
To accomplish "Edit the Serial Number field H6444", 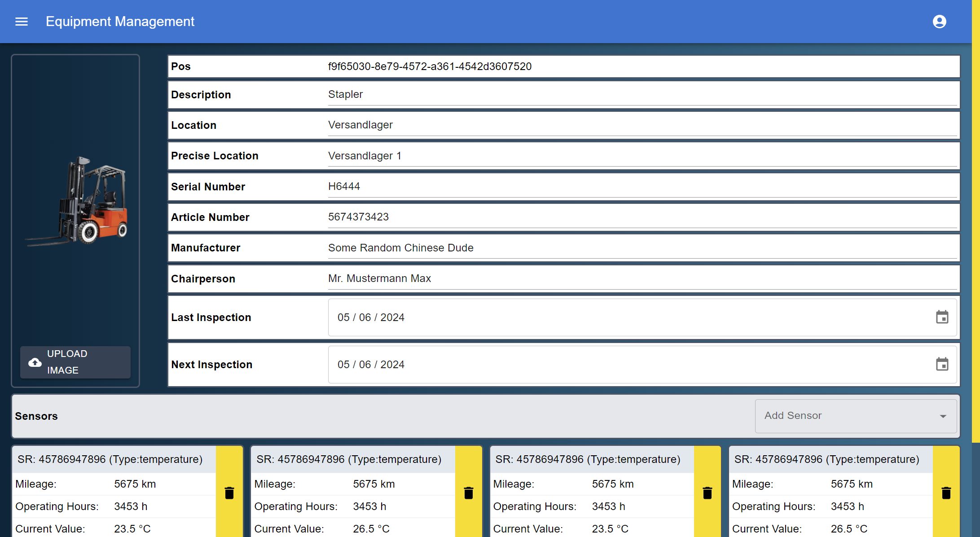I will coord(642,187).
